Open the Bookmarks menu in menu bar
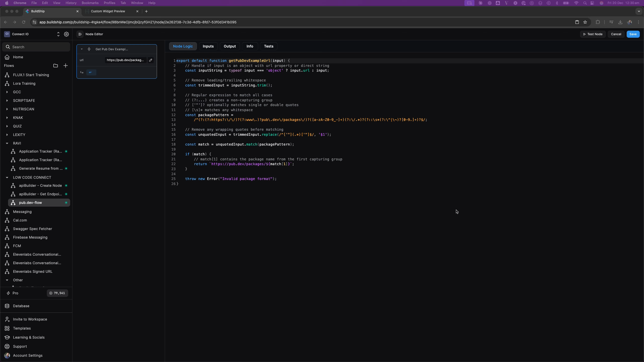Screen dimensions: 644x362 click(90, 3)
